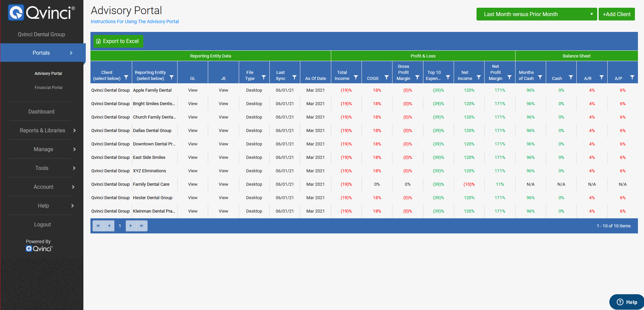Click the '1 - 10 of 10 items' pager text

pyautogui.click(x=613, y=226)
